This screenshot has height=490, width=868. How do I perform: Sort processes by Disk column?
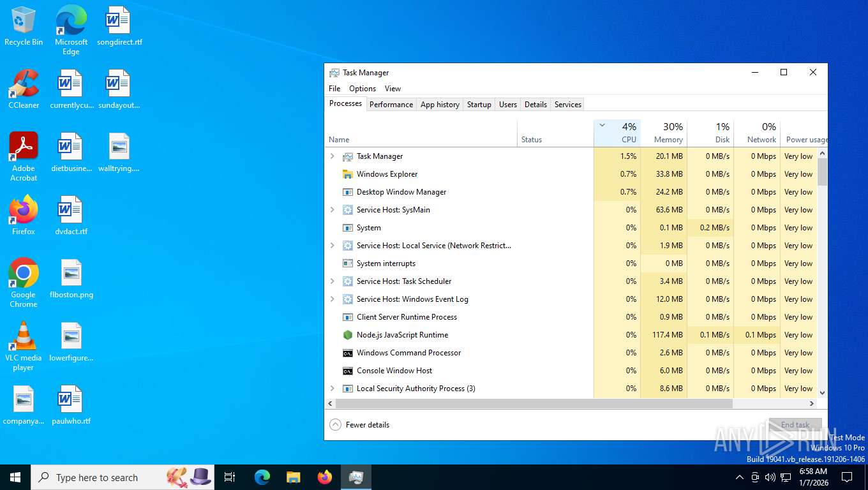(710, 133)
